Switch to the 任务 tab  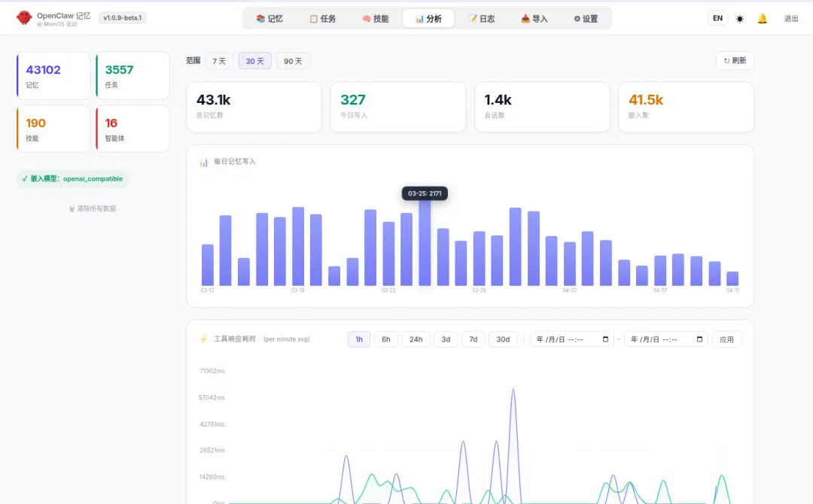[322, 19]
